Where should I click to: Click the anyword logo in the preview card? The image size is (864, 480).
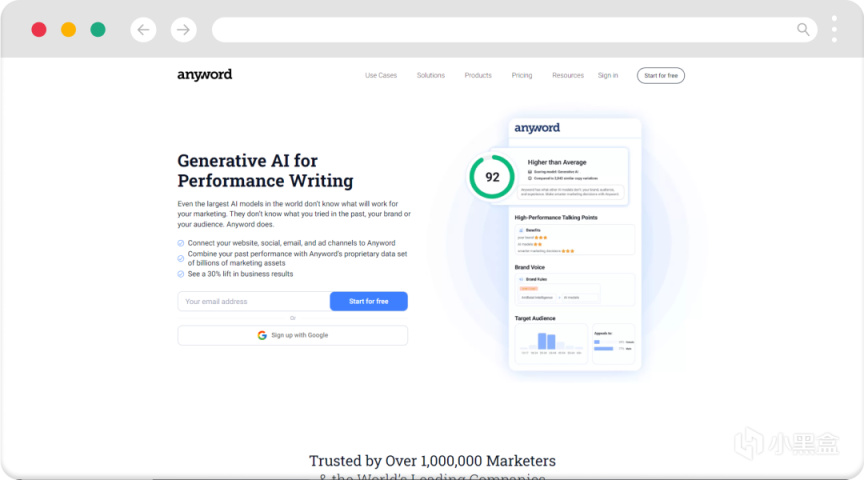(x=537, y=128)
